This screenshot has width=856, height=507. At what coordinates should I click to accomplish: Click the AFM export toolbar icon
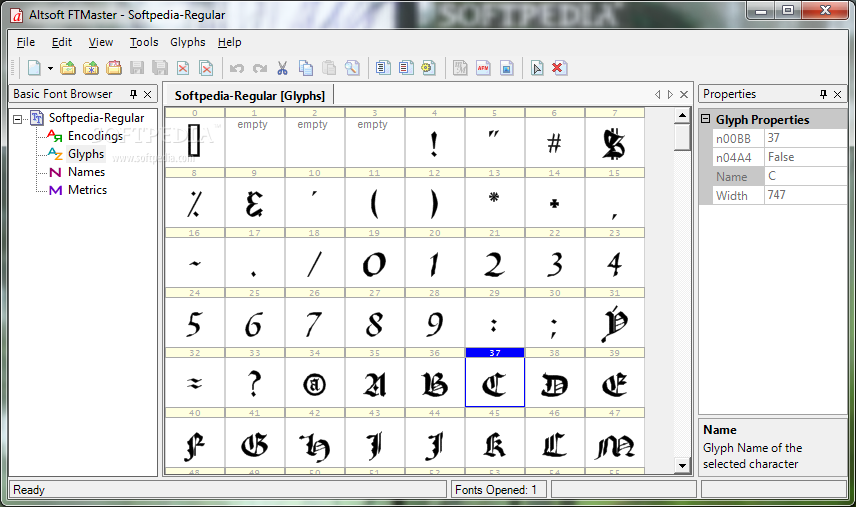point(483,68)
